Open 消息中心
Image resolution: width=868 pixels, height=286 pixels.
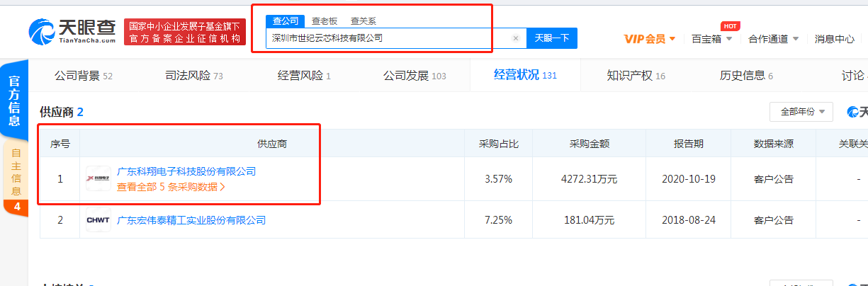tap(835, 39)
